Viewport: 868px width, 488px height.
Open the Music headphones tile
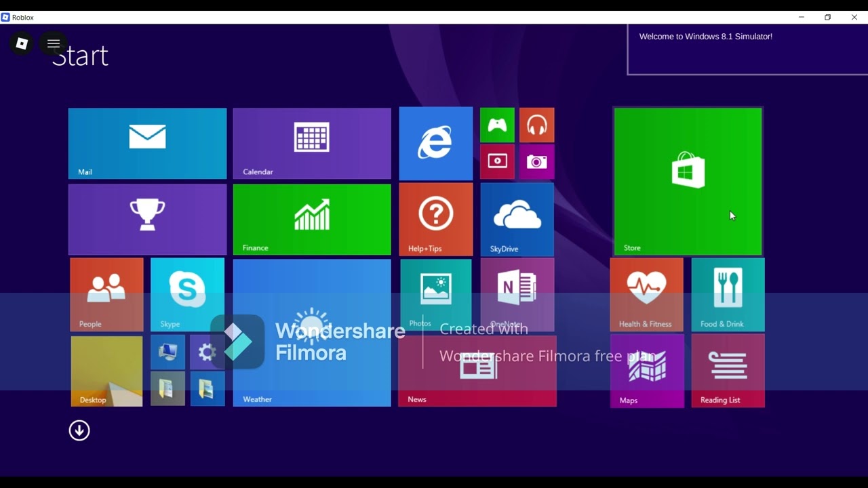(537, 125)
